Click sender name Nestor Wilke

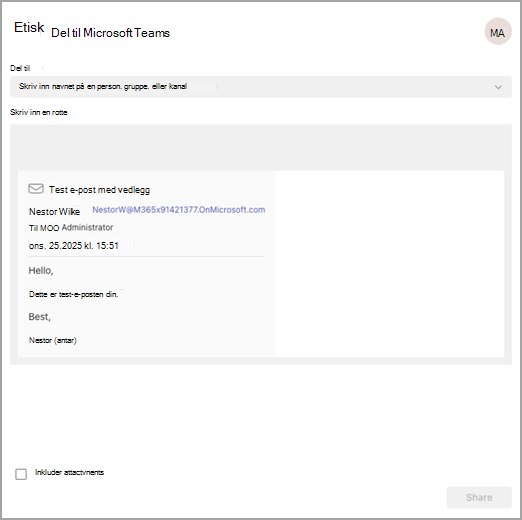coord(54,212)
